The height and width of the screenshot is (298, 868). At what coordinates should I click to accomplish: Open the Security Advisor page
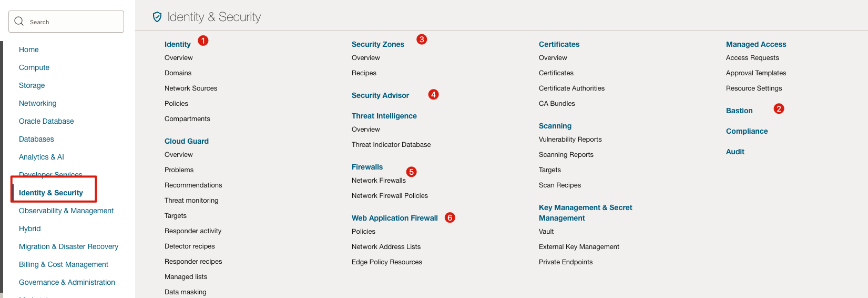click(x=380, y=95)
